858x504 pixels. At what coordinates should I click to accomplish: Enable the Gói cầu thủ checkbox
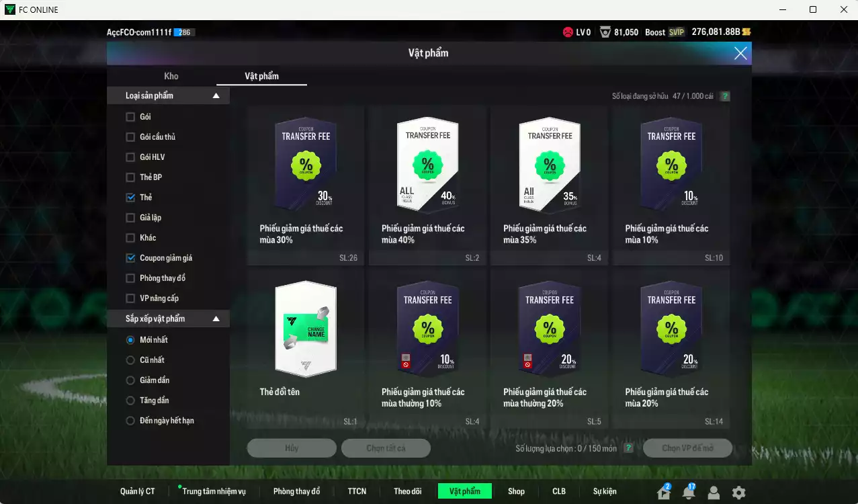130,137
